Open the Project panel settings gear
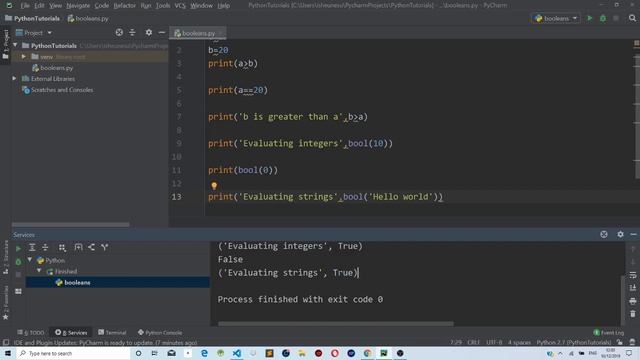The width and height of the screenshot is (640, 360). (149, 32)
